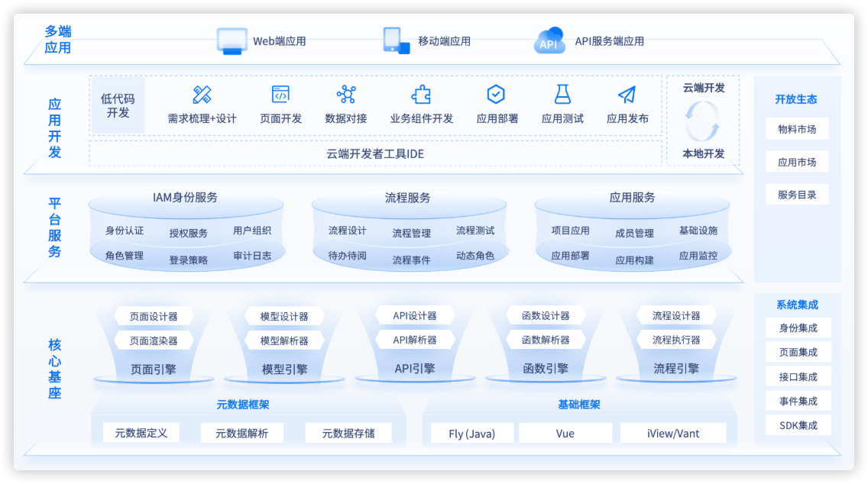Click the API cloud icon
Viewport: 868px width, 484px height.
tap(549, 41)
